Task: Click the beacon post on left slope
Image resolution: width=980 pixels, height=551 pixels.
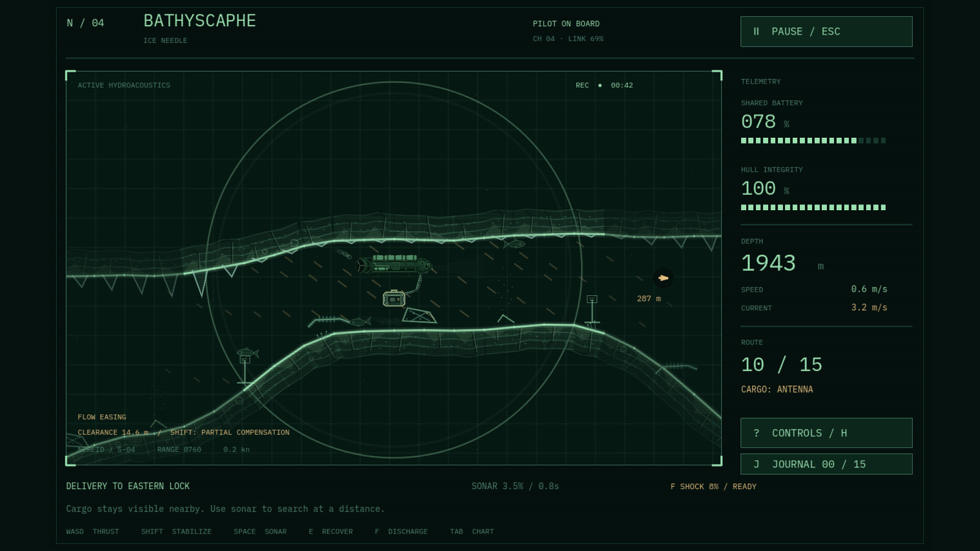Action: click(x=245, y=370)
